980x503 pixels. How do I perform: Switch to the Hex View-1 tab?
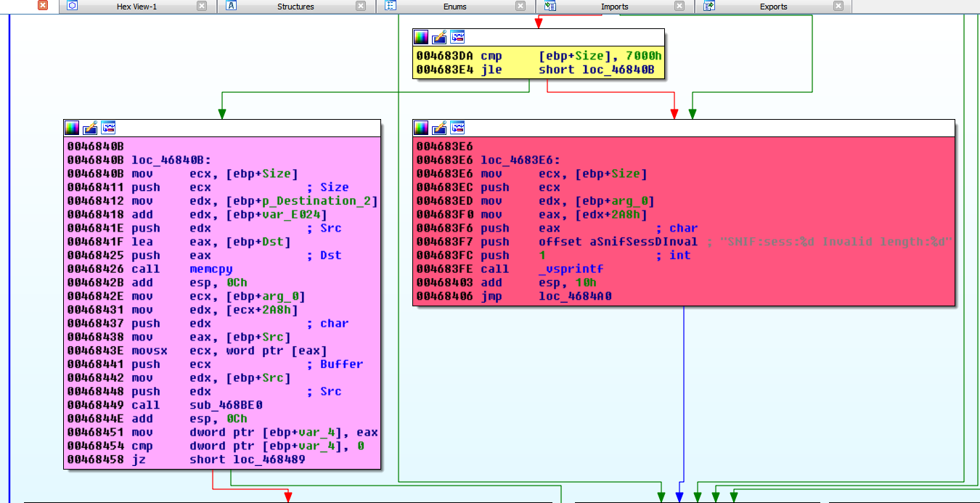pos(136,7)
